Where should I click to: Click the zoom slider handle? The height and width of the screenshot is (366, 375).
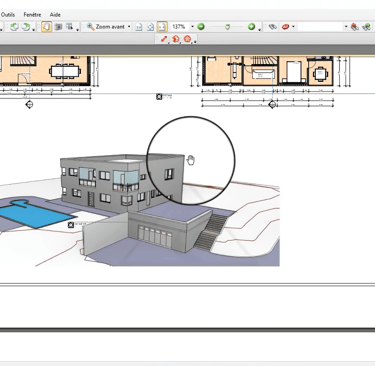tap(227, 27)
